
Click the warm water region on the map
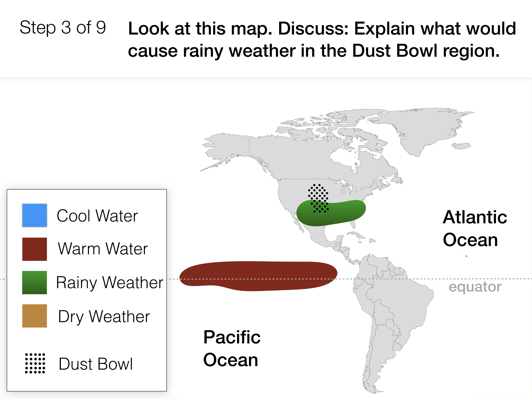(x=259, y=276)
